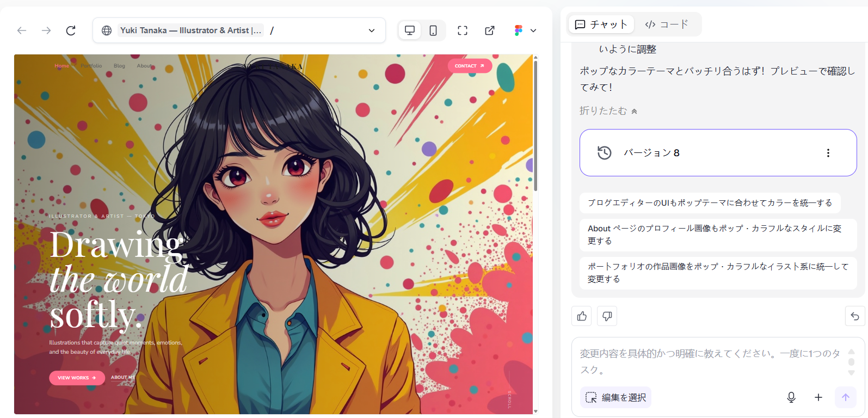The height and width of the screenshot is (418, 868).
Task: Switch to the チャット tab
Action: click(x=601, y=24)
